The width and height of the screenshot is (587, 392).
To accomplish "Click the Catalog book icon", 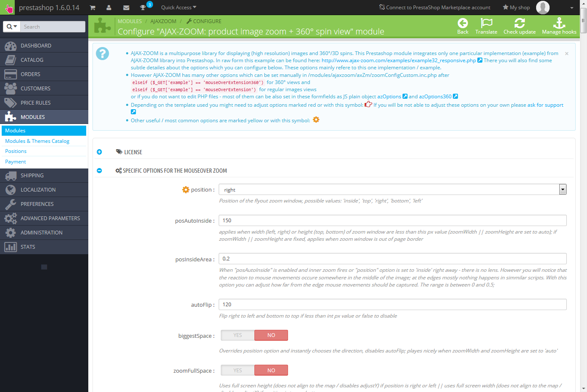I will click(11, 60).
